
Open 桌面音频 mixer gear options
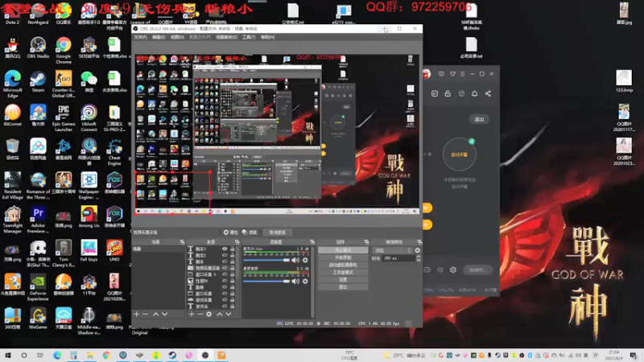coord(305,281)
